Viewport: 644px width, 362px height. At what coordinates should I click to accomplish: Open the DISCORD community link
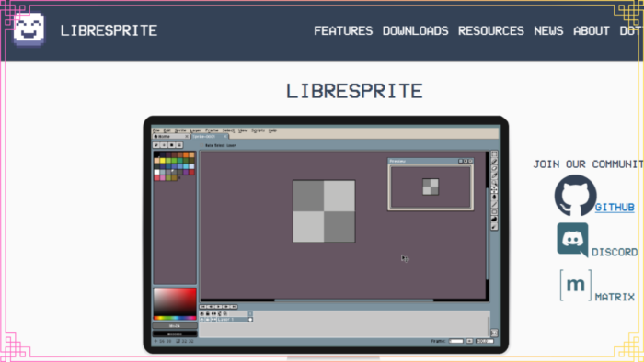click(615, 252)
